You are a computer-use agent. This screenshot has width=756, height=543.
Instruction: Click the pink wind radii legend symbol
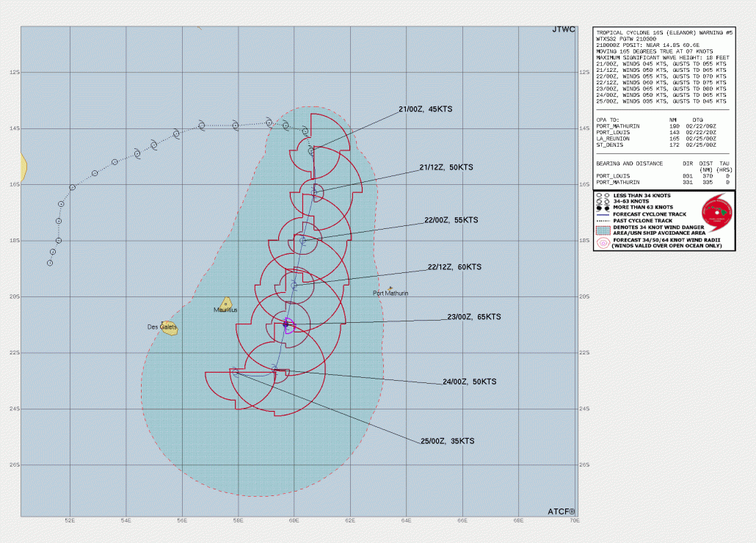pyautogui.click(x=603, y=243)
